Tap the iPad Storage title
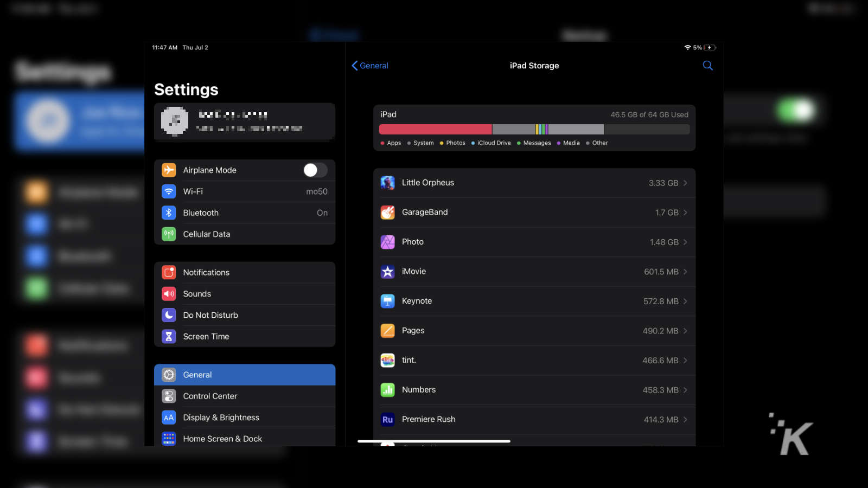Viewport: 868px width, 488px height. click(x=534, y=66)
